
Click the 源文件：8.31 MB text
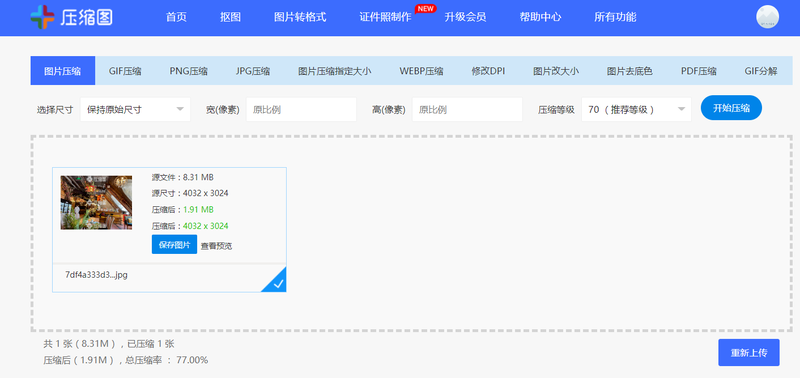click(183, 178)
